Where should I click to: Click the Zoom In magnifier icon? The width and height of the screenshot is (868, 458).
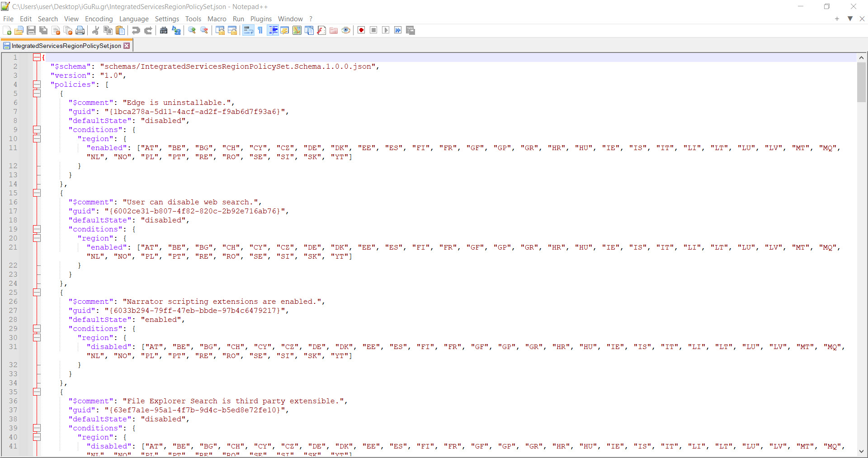tap(192, 30)
